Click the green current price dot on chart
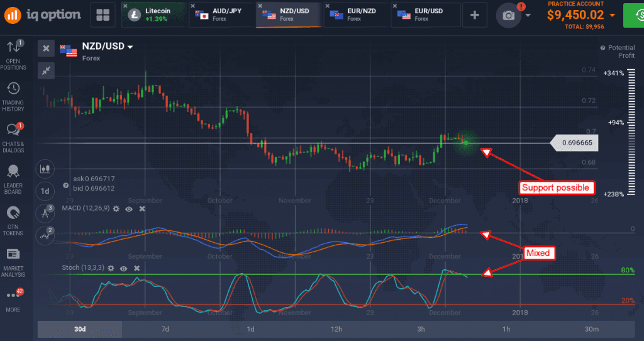The width and height of the screenshot is (644, 341). (465, 143)
